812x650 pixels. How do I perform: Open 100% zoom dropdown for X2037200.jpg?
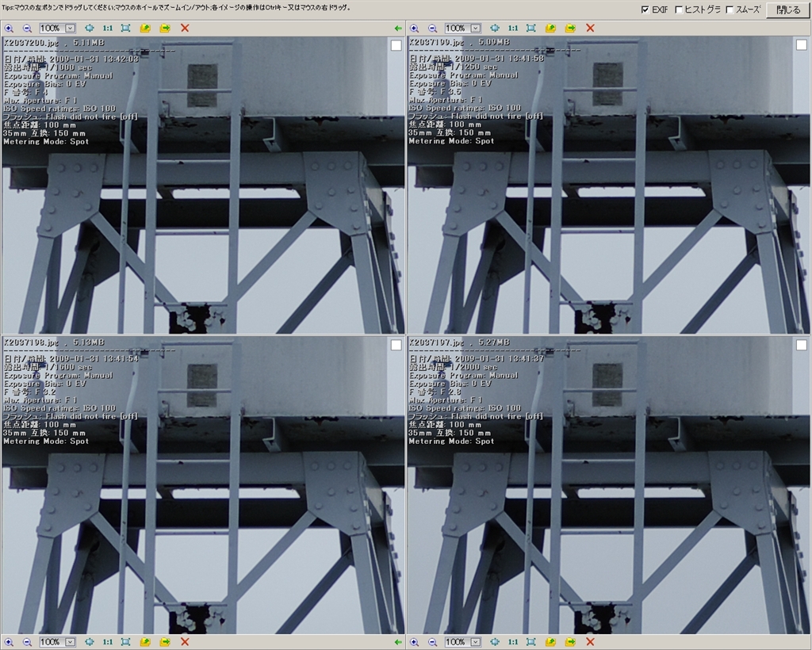point(71,28)
